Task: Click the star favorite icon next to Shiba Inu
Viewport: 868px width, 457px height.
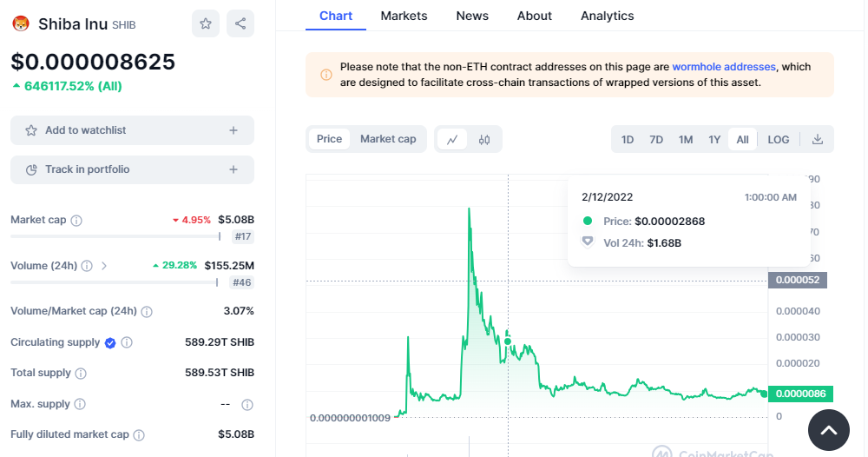Action: click(206, 23)
